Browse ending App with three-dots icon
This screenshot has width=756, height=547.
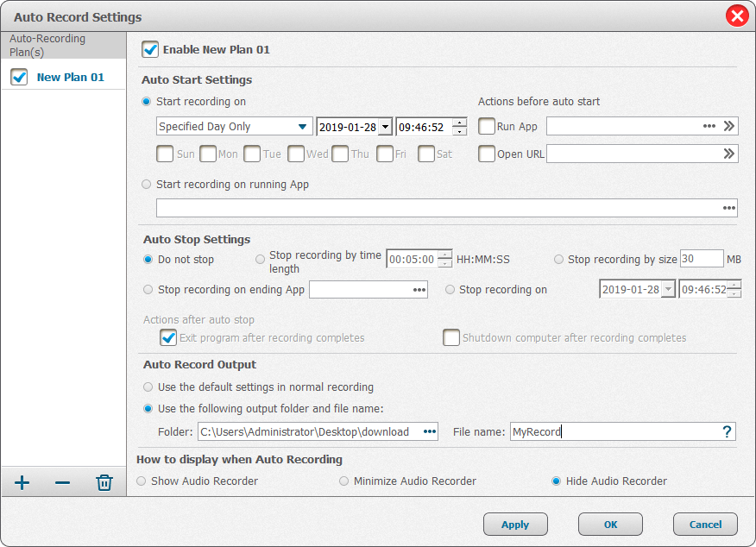pyautogui.click(x=419, y=290)
